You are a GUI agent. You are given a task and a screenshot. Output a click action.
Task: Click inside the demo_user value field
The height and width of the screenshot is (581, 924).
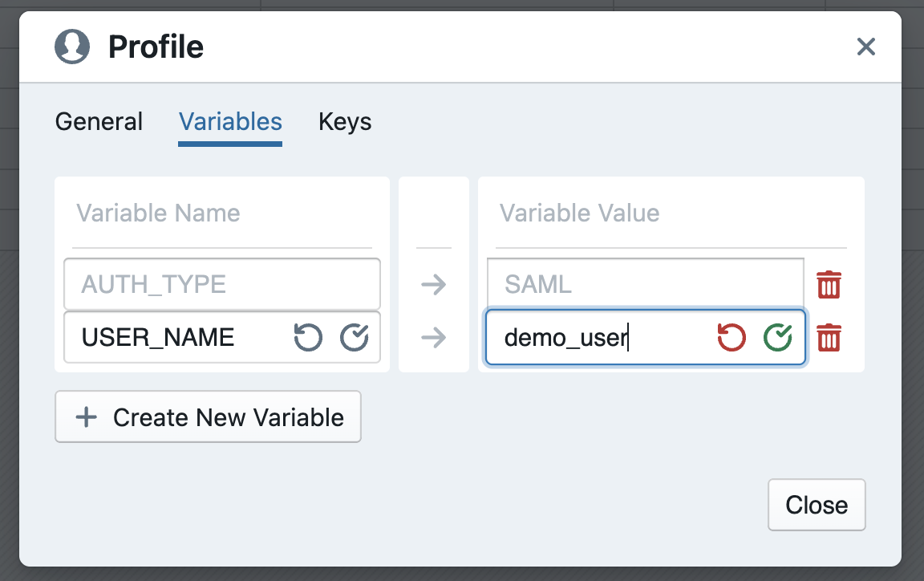point(594,338)
